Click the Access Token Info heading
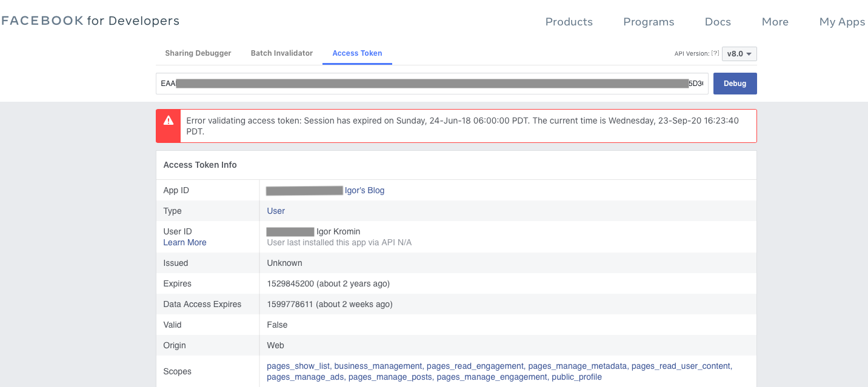 [200, 165]
